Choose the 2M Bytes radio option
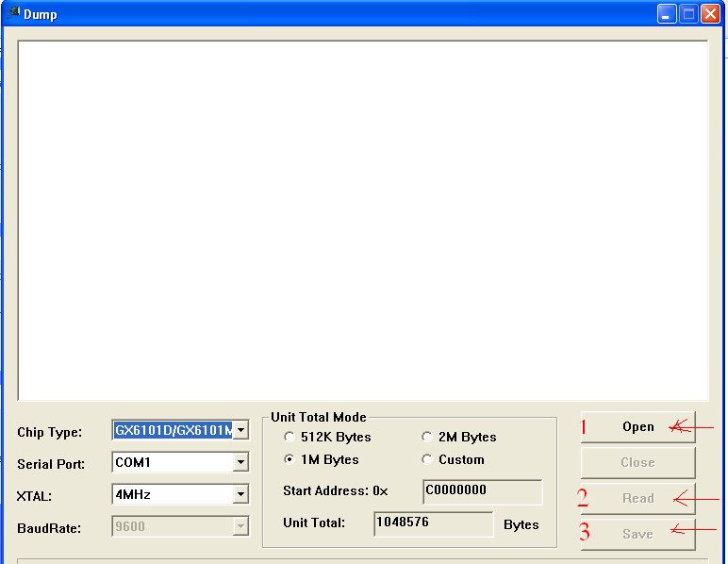 pos(426,437)
